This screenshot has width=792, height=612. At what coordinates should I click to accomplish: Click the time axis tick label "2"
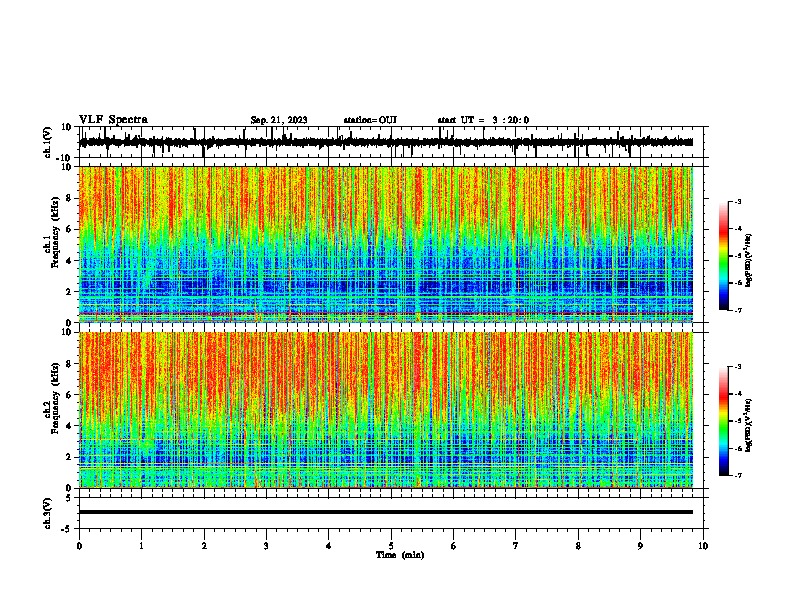(204, 546)
